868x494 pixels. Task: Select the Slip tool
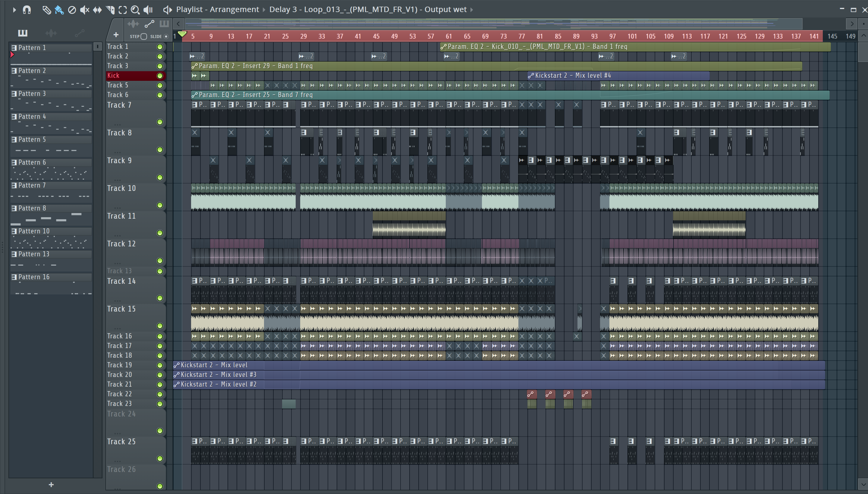pos(97,10)
